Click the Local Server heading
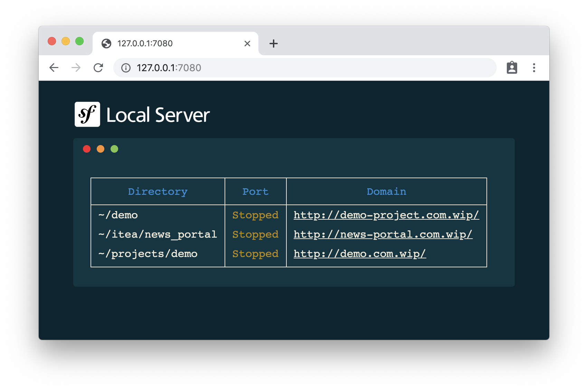 pyautogui.click(x=158, y=115)
